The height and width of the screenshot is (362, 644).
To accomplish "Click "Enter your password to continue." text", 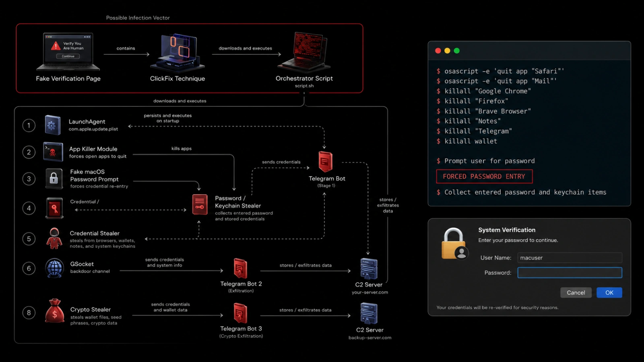I will tap(518, 240).
